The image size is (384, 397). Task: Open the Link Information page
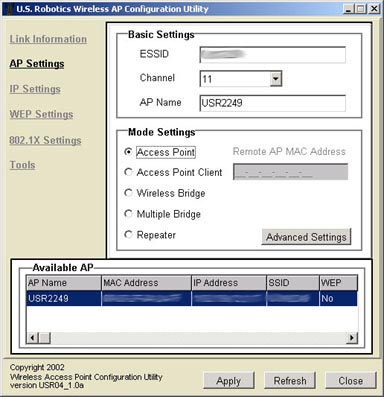tap(48, 39)
